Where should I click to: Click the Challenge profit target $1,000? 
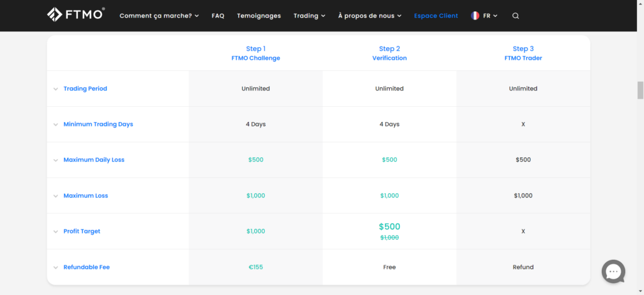pyautogui.click(x=256, y=231)
